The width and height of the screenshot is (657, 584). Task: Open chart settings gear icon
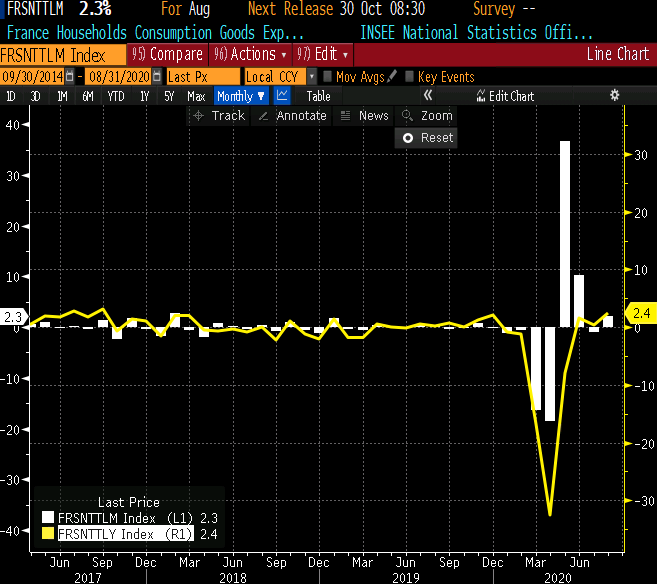click(614, 96)
